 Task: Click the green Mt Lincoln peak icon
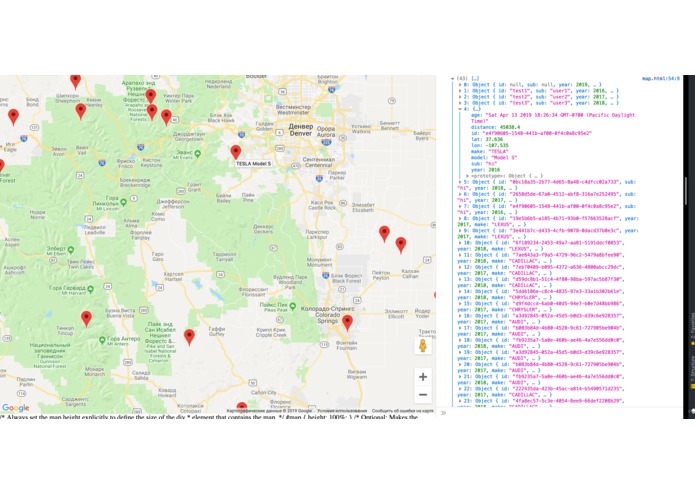[124, 202]
